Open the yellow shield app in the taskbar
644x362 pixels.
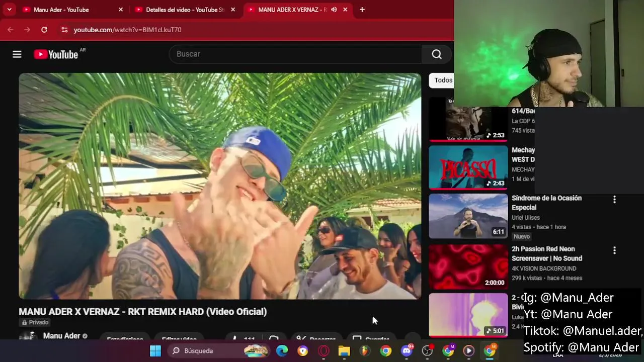click(x=303, y=351)
